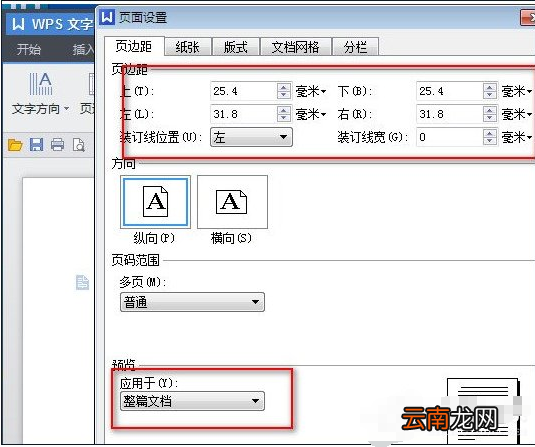Decrease the left margin with down stepper

[x=284, y=118]
